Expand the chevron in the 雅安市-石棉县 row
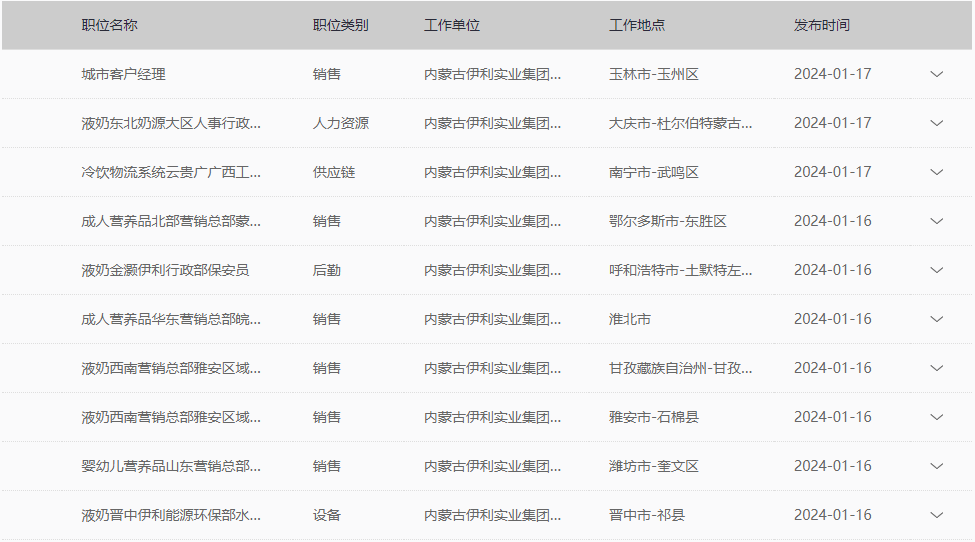 click(936, 417)
